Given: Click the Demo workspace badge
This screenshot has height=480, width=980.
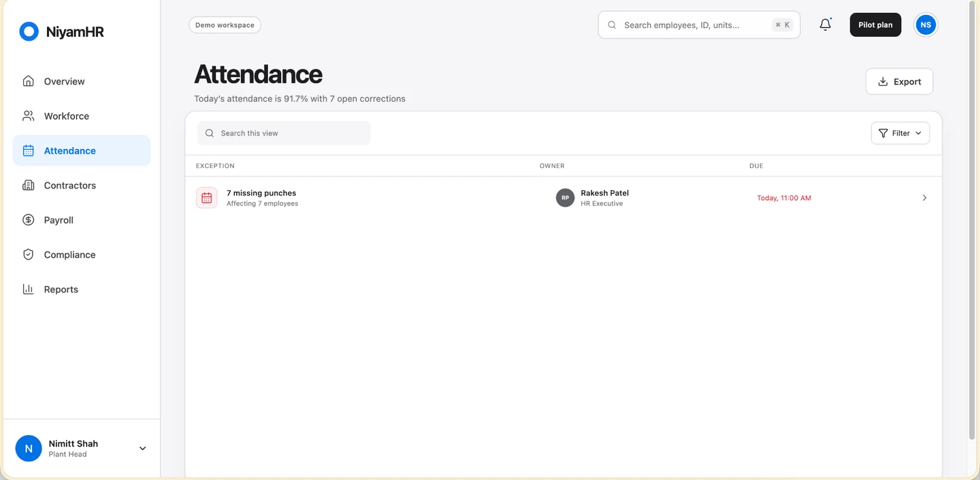Looking at the screenshot, I should [x=225, y=25].
